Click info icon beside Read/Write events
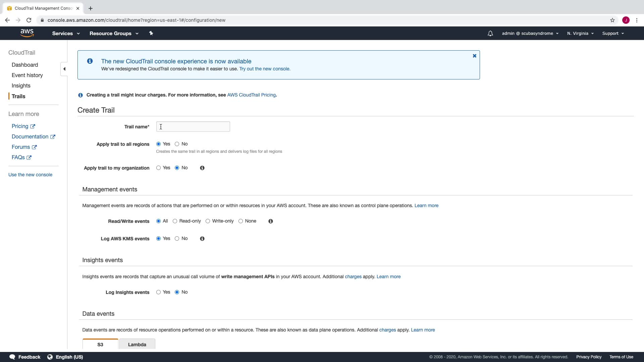This screenshot has height=362, width=644. pos(271,221)
